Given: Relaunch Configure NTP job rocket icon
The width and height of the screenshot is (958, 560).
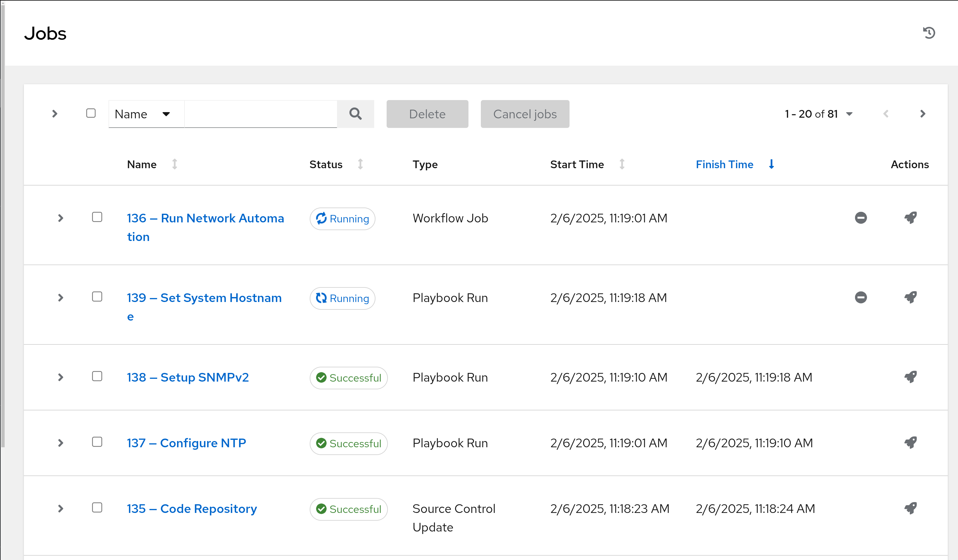Looking at the screenshot, I should (911, 443).
